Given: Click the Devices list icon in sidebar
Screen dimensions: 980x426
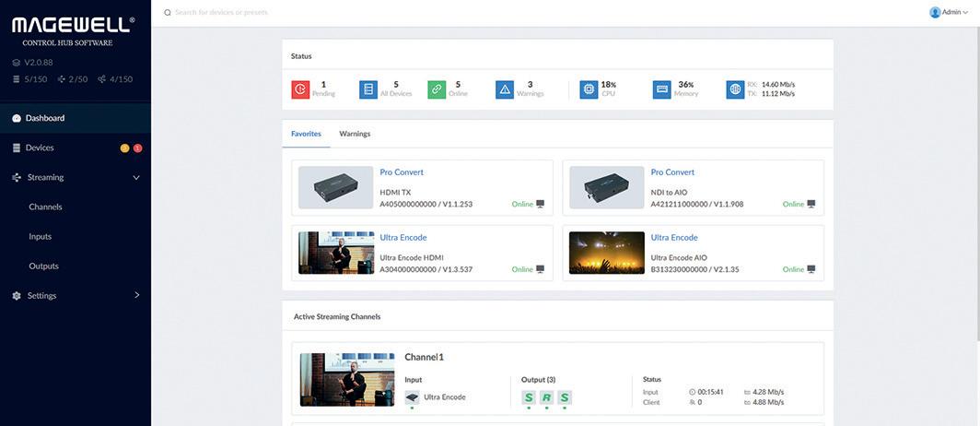Looking at the screenshot, I should point(17,148).
